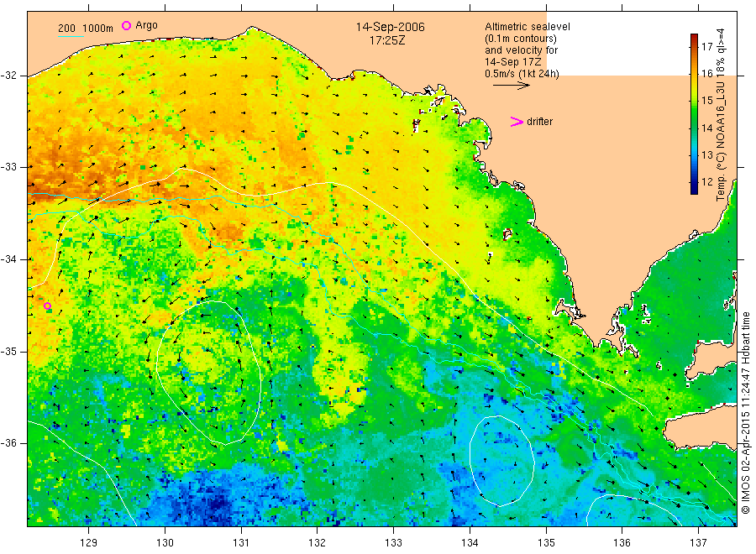Click the magenta Argo circle in the legend

[126, 25]
